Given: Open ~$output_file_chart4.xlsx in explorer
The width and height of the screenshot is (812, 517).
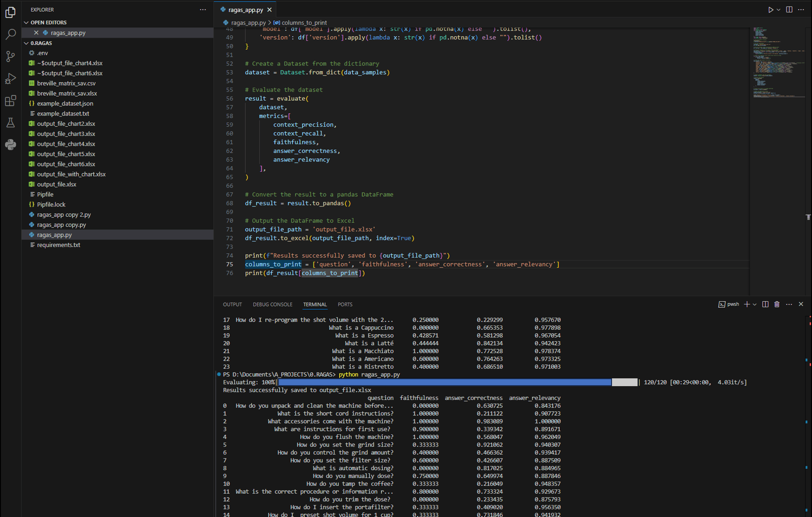Looking at the screenshot, I should 118,63.
